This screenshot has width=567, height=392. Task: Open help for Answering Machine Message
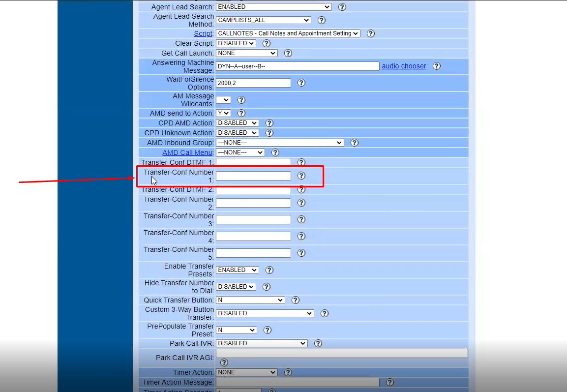[x=437, y=66]
